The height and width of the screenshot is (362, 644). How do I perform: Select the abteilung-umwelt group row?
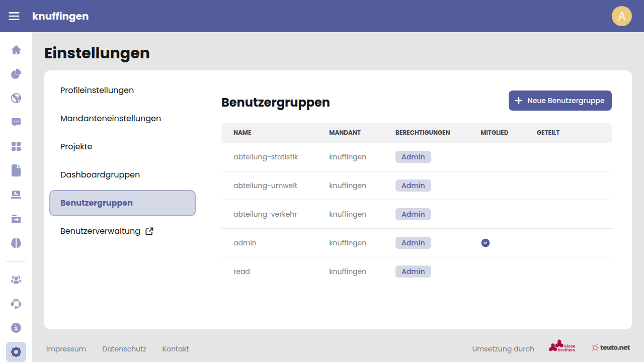click(265, 186)
